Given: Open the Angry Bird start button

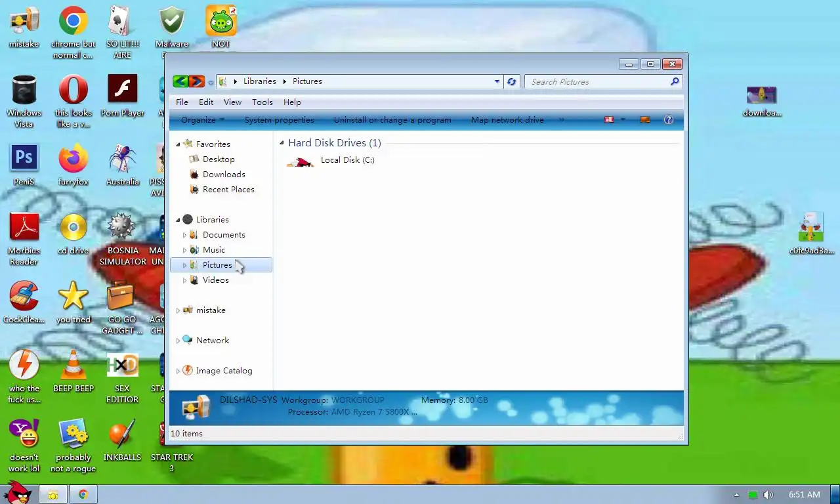Looking at the screenshot, I should 18,493.
